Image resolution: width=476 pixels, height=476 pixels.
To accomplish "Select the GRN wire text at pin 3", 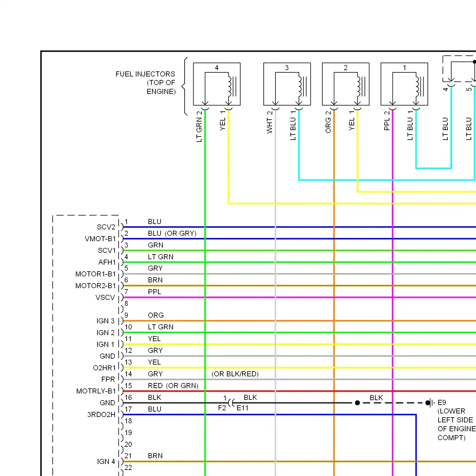I will pos(155,245).
